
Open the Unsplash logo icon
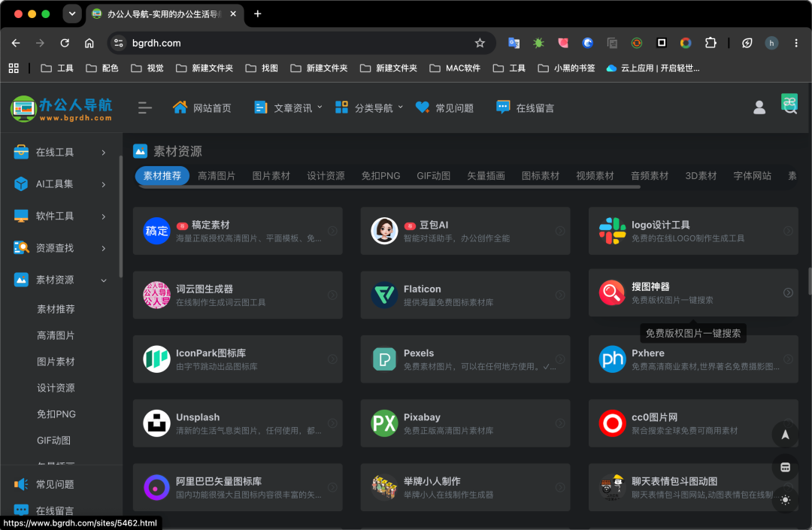[156, 423]
